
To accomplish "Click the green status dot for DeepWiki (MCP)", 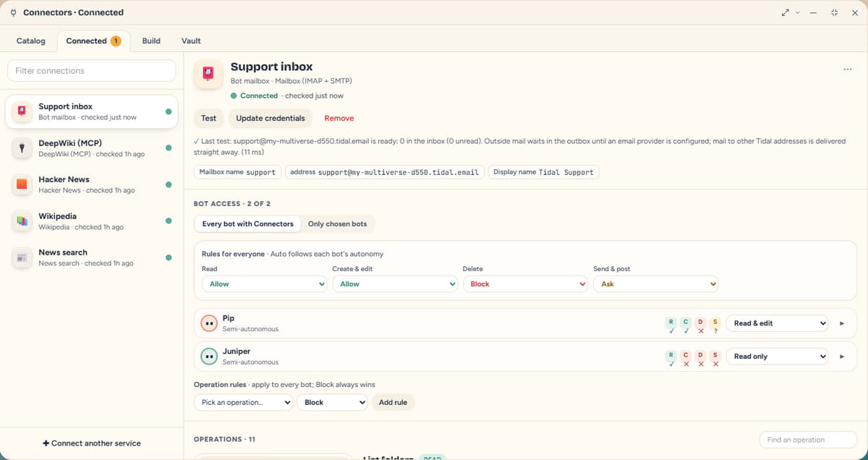I will tap(169, 148).
